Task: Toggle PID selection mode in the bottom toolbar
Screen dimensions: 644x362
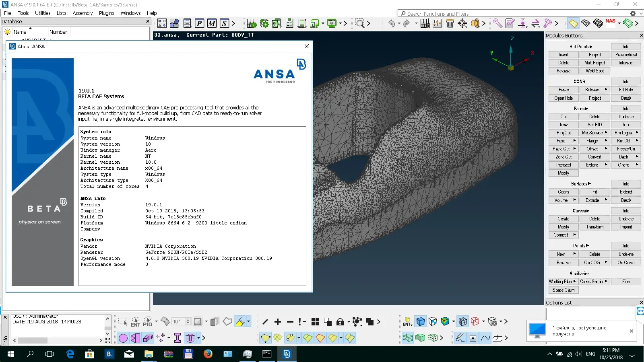Action: click(x=147, y=322)
